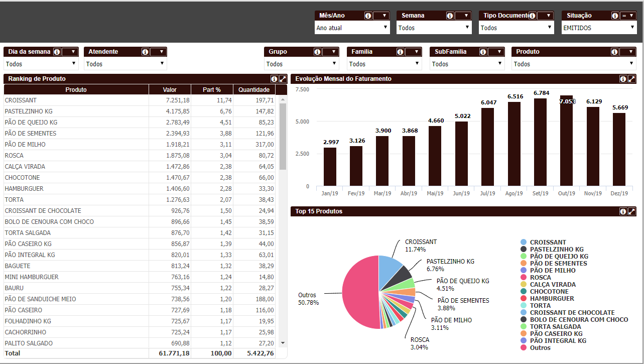Open the info tooltip for Top 15 Produtos
This screenshot has height=364, width=644.
[x=624, y=211]
